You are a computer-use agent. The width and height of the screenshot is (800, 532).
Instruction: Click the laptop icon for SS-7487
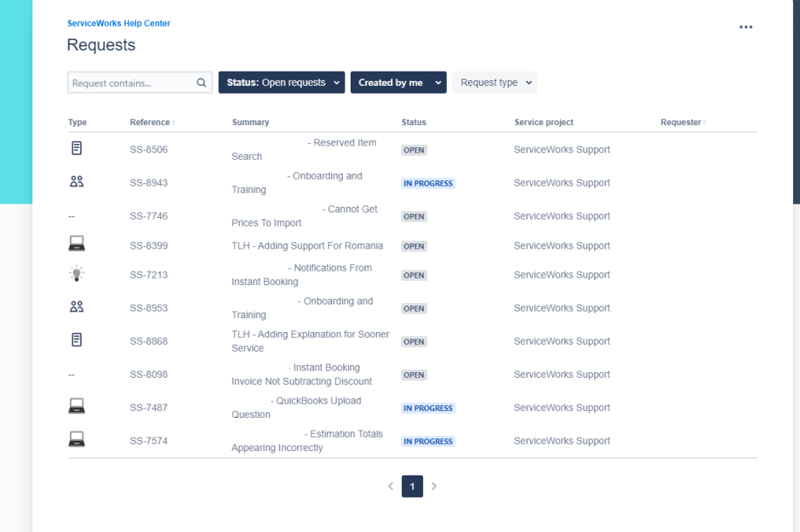point(77,406)
